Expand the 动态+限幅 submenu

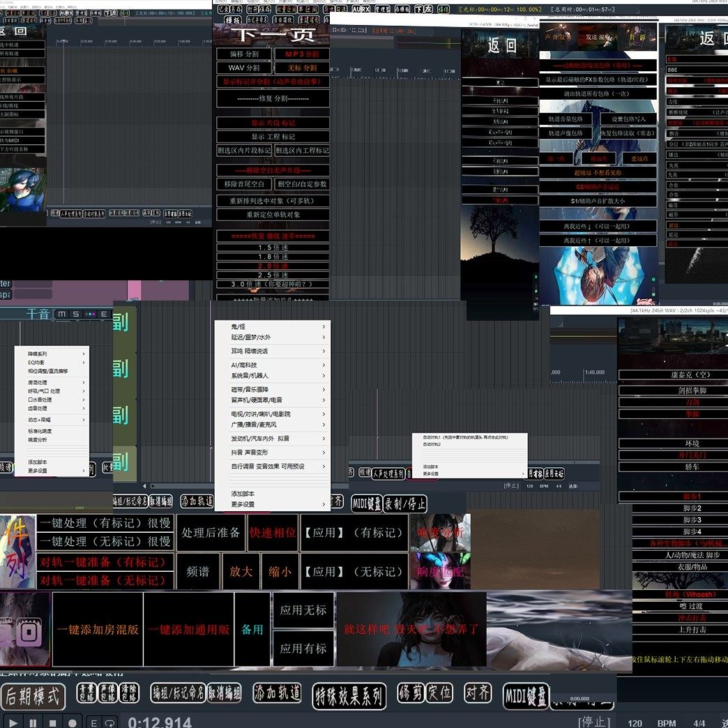[x=52, y=420]
